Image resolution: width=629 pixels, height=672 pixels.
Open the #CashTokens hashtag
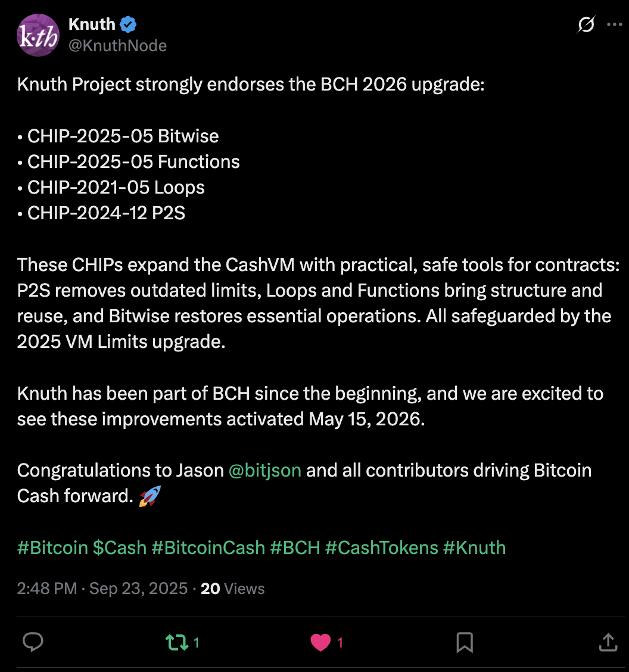point(382,547)
